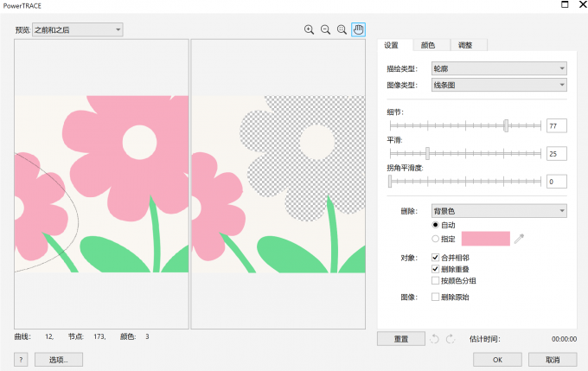Click the zoom to fit icon
The height and width of the screenshot is (371, 588).
(342, 29)
